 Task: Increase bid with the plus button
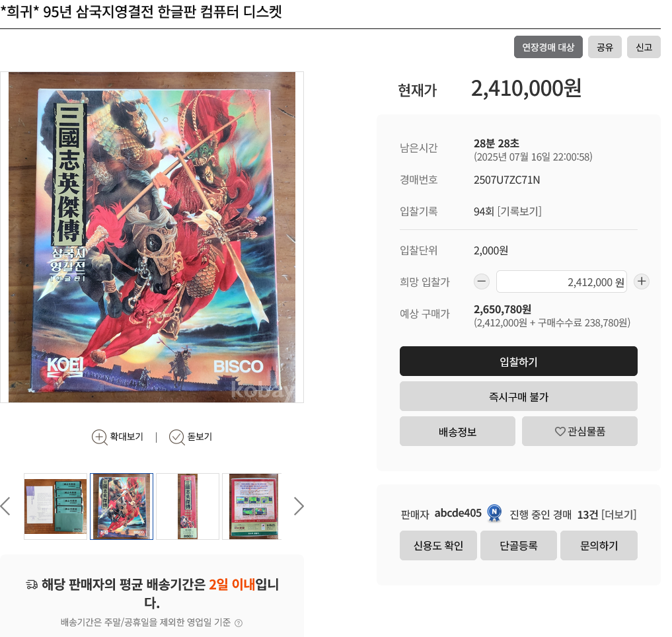tap(642, 281)
